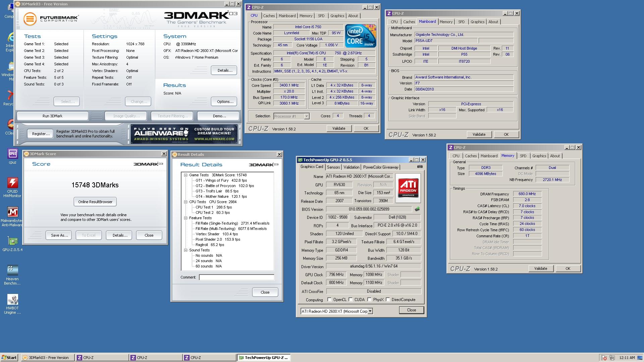Close the Result Details dialog via Close button
This screenshot has width=644, height=362.
point(265,292)
